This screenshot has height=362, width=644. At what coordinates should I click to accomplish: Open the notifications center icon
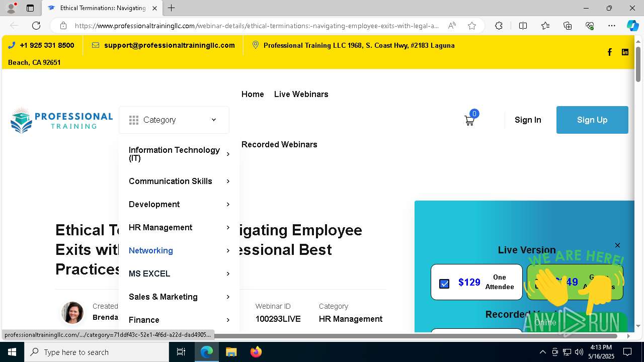coord(627,352)
